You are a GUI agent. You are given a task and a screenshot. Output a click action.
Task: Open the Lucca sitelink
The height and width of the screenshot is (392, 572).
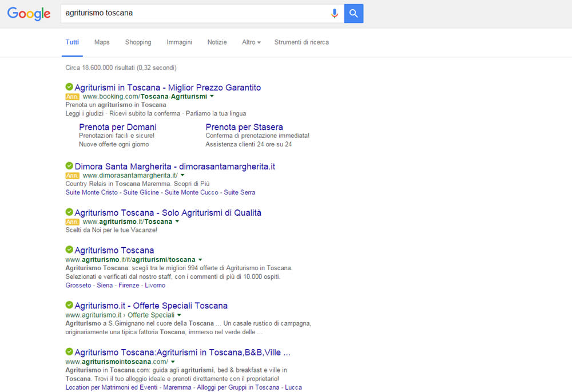[293, 387]
